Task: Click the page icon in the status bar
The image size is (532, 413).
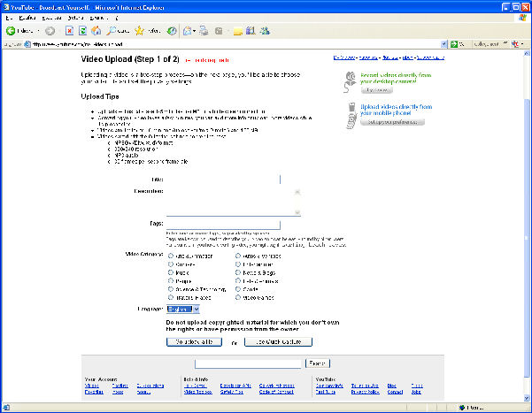Action: (x=6, y=407)
